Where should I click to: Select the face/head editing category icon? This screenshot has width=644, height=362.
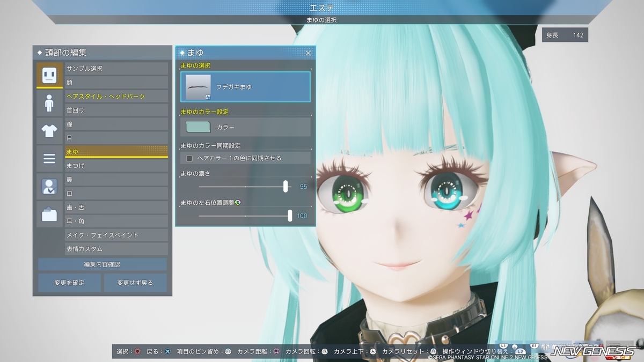49,75
